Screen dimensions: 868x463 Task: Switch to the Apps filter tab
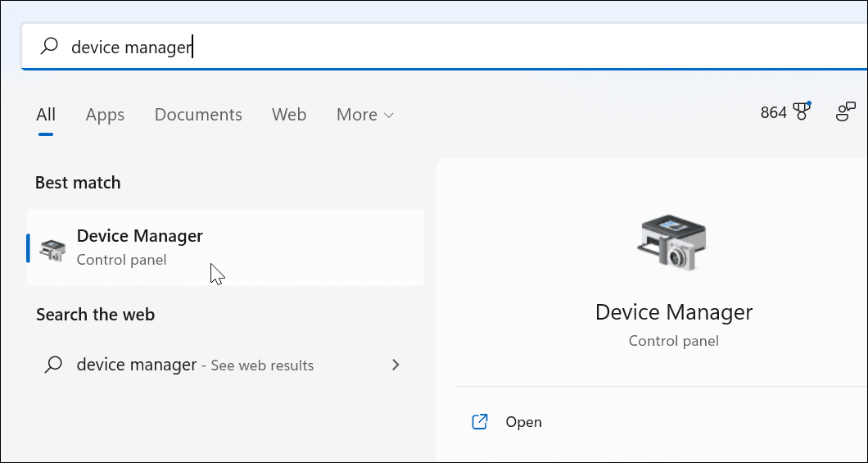(x=105, y=115)
